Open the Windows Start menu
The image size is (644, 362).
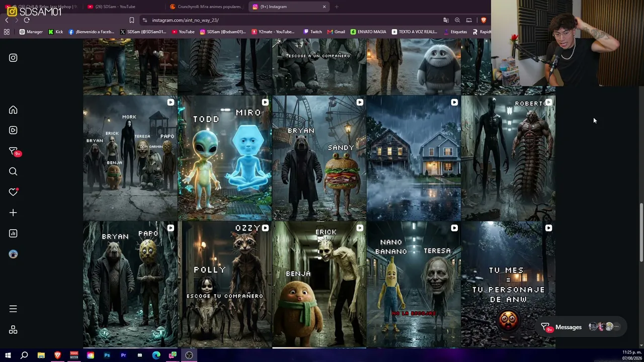click(8, 355)
